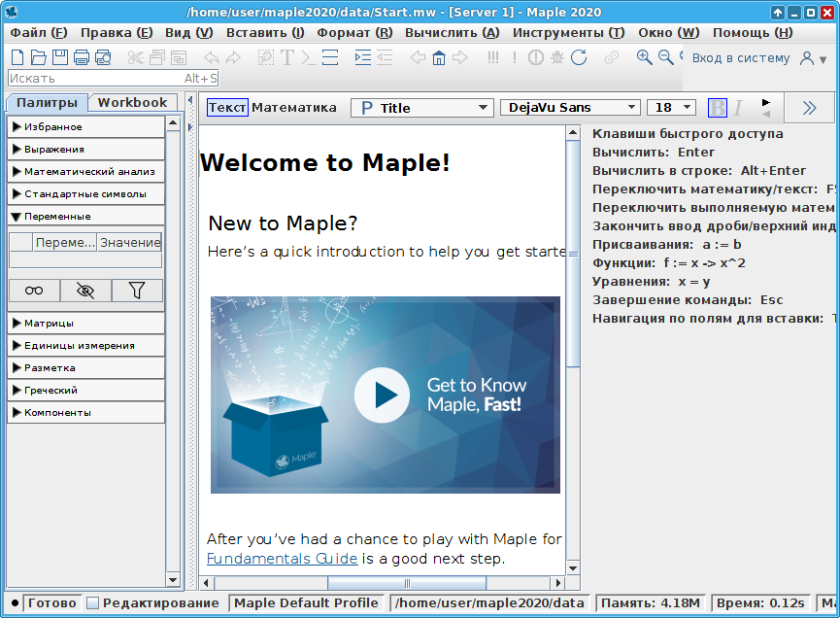Execute entire worksheet with the !!! icon

click(x=493, y=57)
